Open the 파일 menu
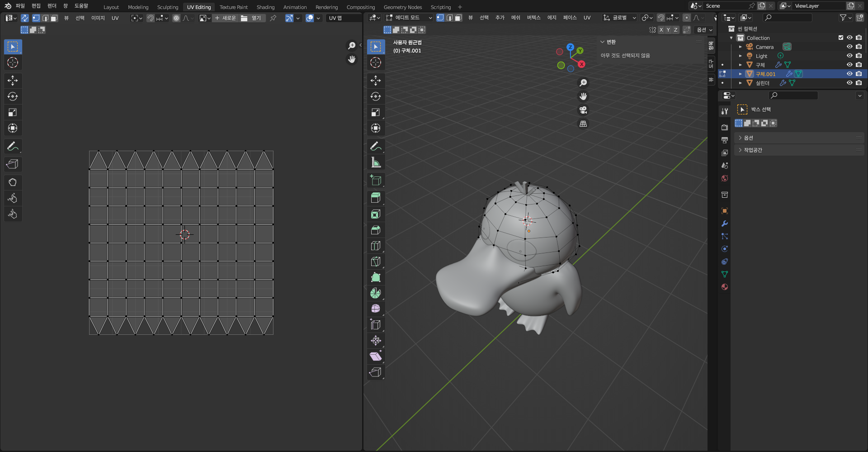The height and width of the screenshot is (452, 868). tap(20, 6)
